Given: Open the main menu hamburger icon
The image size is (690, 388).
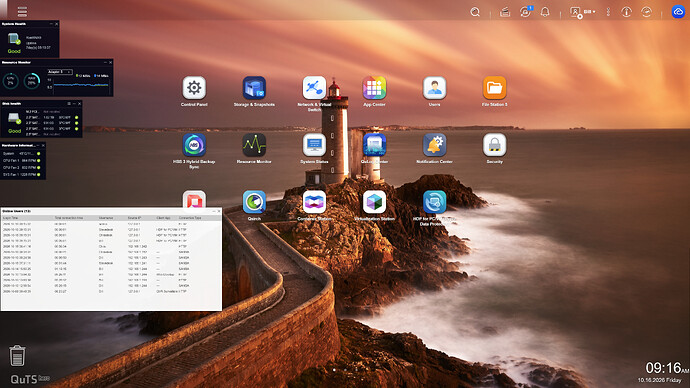Looking at the screenshot, I should coord(22,11).
